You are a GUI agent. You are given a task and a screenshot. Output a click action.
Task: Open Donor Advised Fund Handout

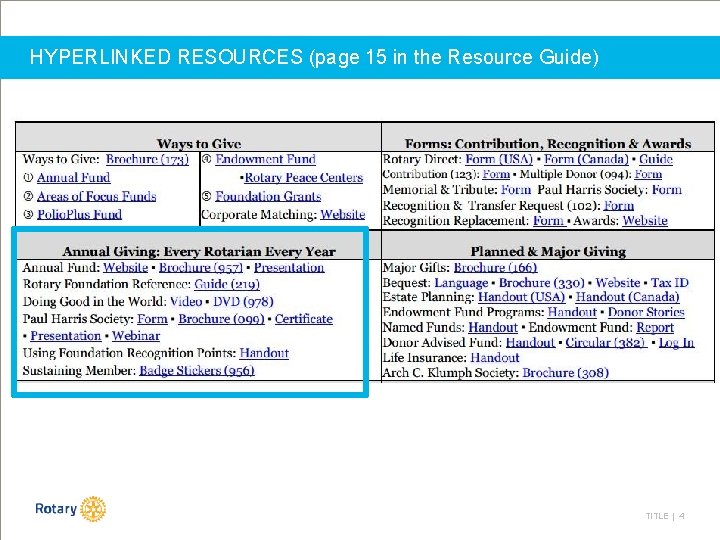pos(530,343)
